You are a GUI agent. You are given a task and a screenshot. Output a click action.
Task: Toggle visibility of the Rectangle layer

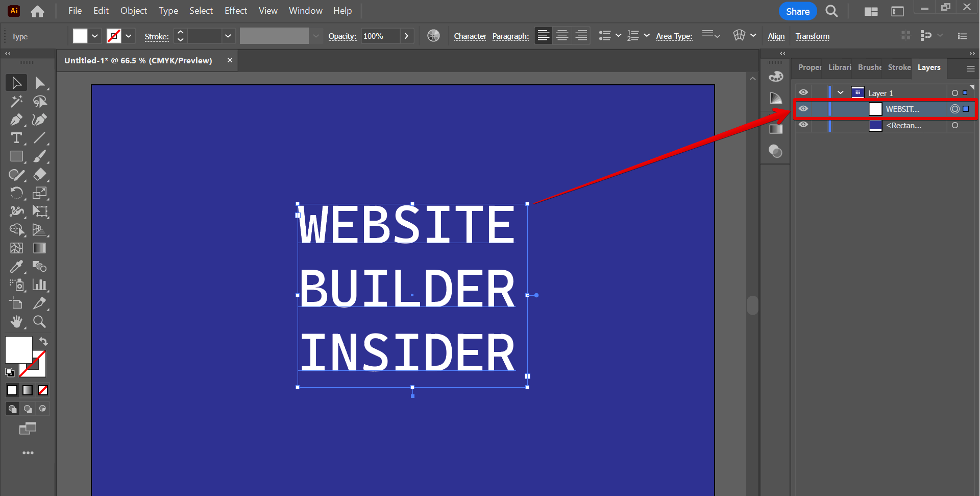click(804, 125)
